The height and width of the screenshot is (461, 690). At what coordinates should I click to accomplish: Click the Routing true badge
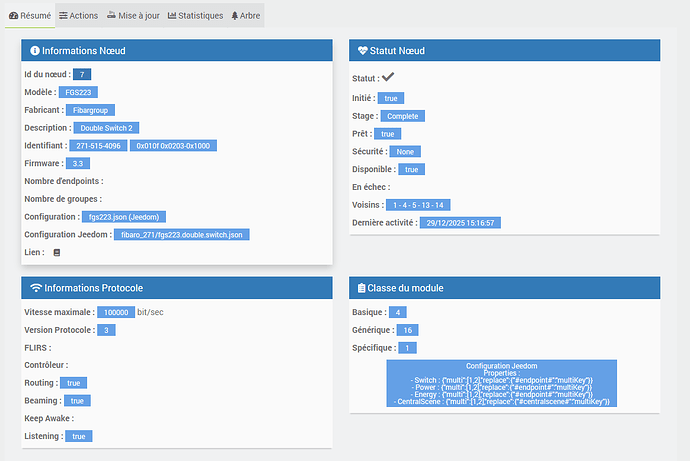tap(73, 383)
